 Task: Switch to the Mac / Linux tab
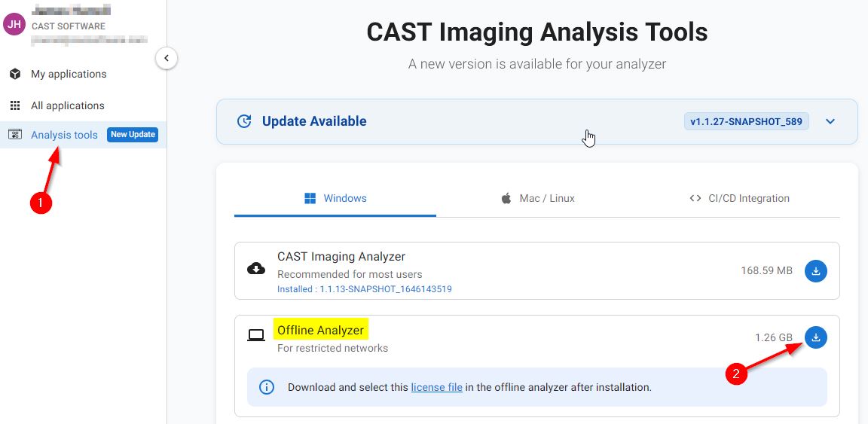537,199
